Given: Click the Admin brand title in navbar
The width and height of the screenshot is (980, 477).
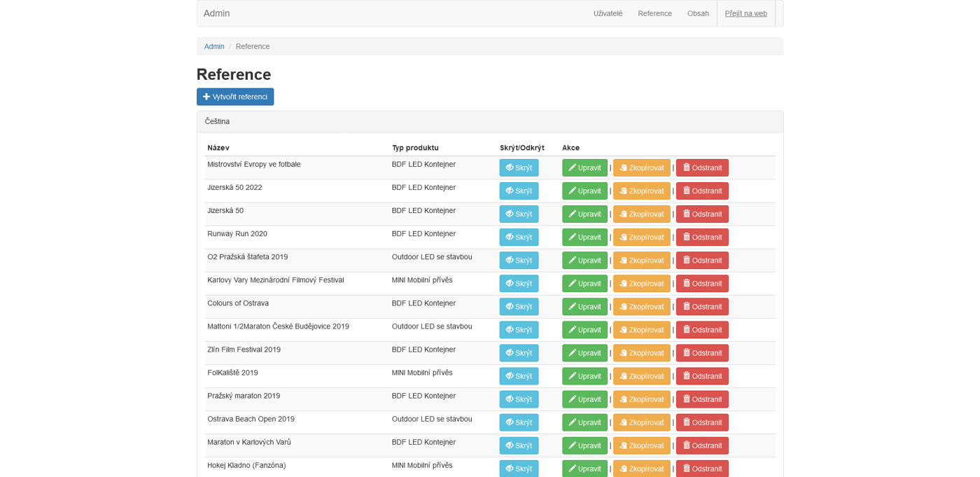Looking at the screenshot, I should 216,13.
